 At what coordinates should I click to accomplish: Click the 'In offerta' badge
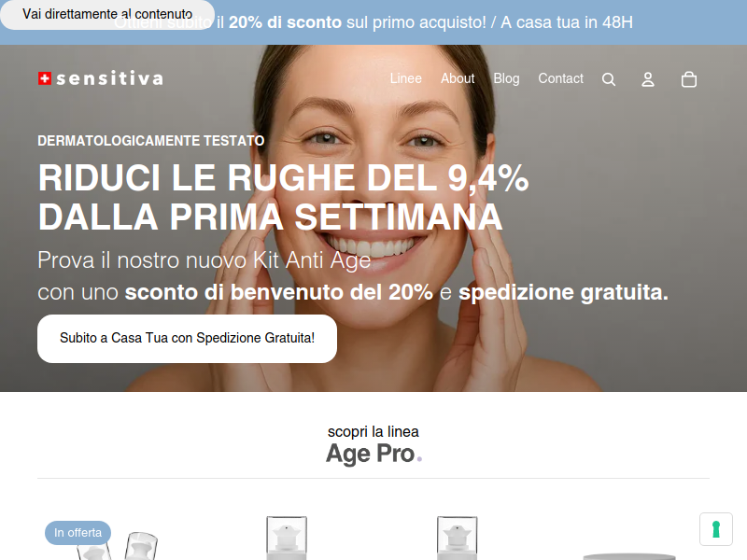coord(78,532)
